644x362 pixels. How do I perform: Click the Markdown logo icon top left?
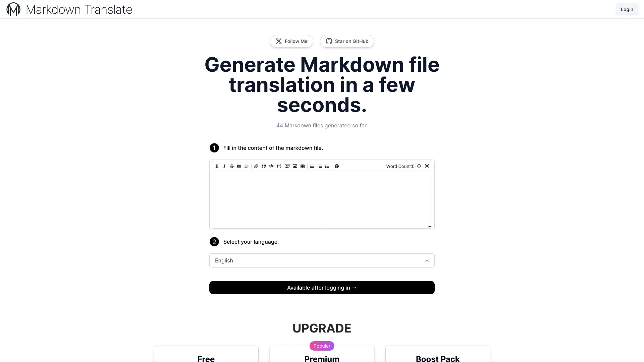pos(13,9)
